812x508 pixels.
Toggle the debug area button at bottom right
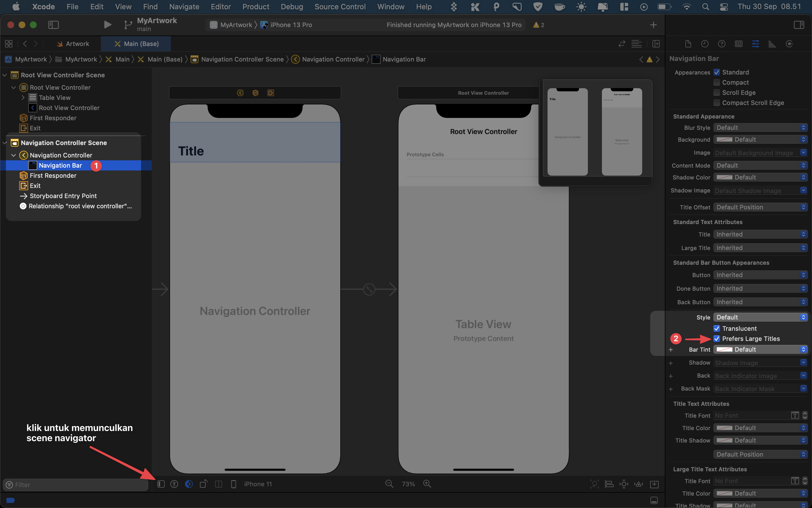[654, 500]
